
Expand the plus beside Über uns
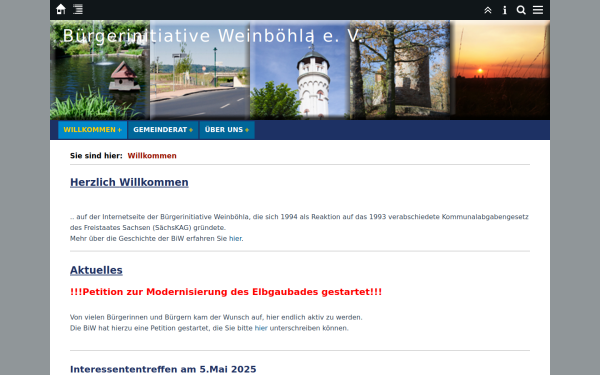(247, 130)
